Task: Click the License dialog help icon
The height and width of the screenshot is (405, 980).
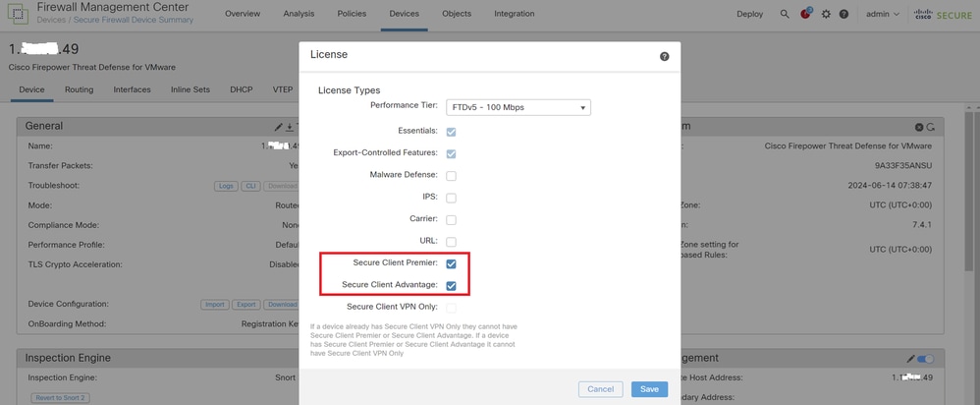Action: 665,56
